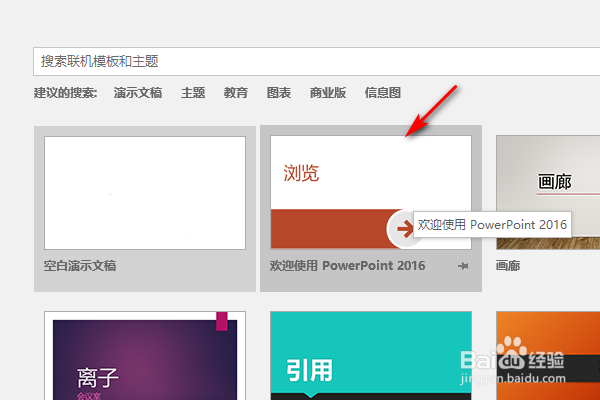Search suggested term 商业版
Image resolution: width=600 pixels, height=400 pixels.
click(x=328, y=93)
